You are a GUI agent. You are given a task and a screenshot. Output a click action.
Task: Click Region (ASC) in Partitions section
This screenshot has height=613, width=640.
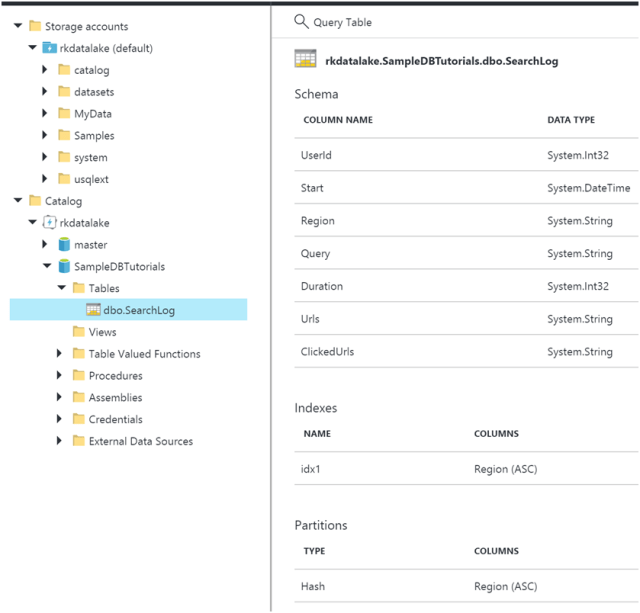pyautogui.click(x=505, y=586)
